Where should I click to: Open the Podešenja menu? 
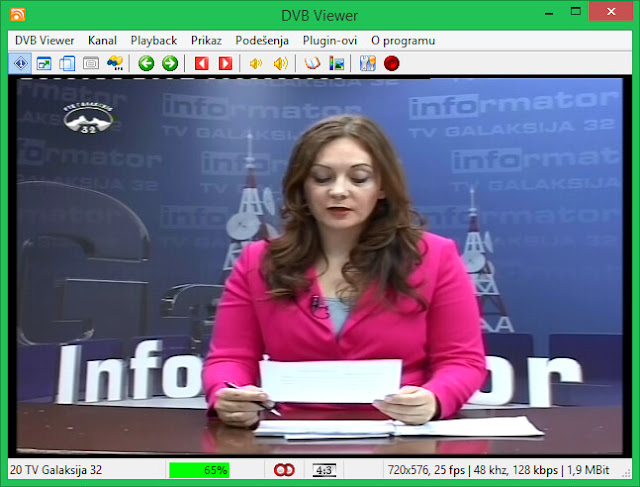[262, 40]
